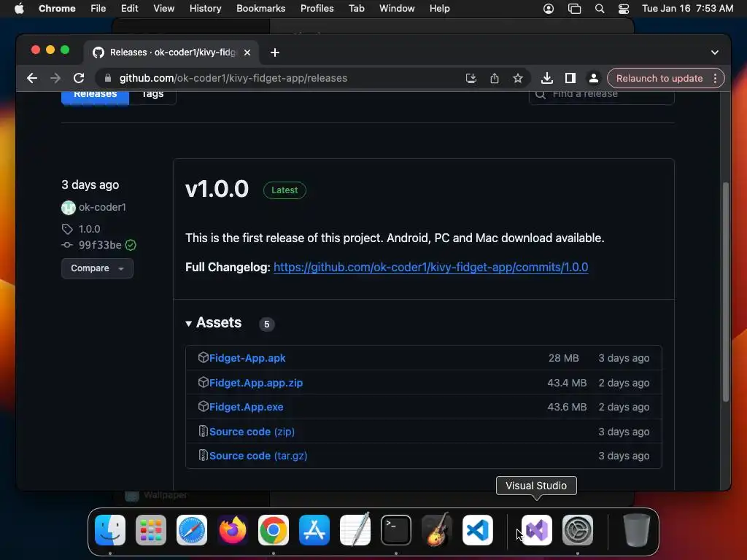The image size is (747, 560).
Task: Share this page via share icon
Action: [x=495, y=78]
